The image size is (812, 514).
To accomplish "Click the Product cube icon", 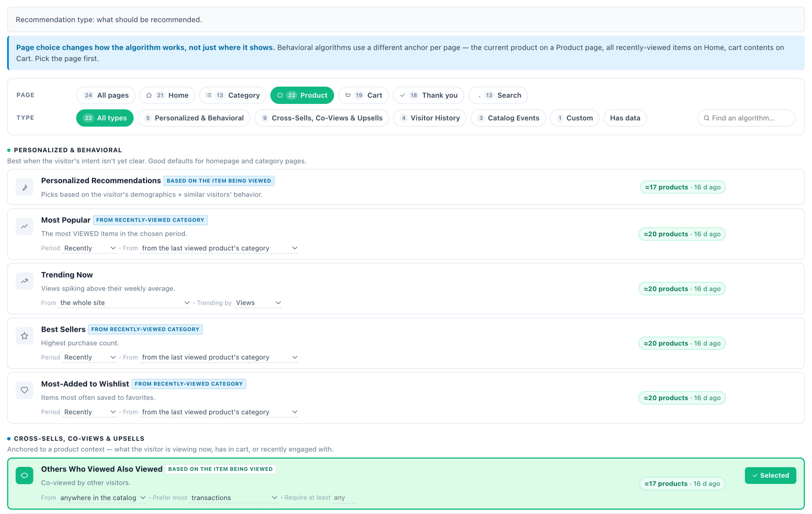I will point(280,95).
